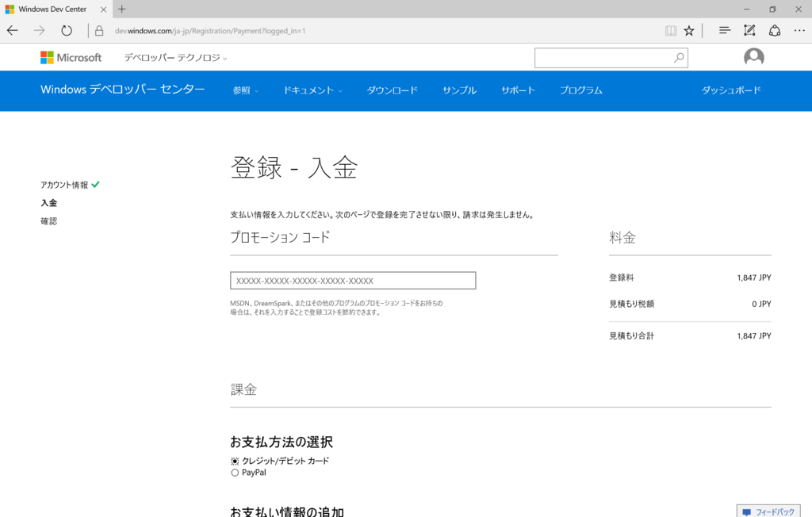
Task: Click the 料金 heading
Action: click(622, 237)
